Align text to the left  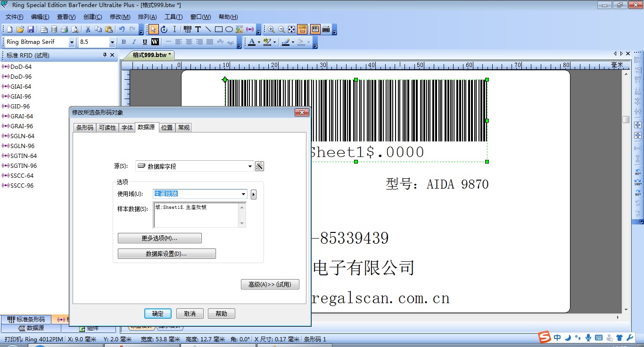pyautogui.click(x=179, y=42)
